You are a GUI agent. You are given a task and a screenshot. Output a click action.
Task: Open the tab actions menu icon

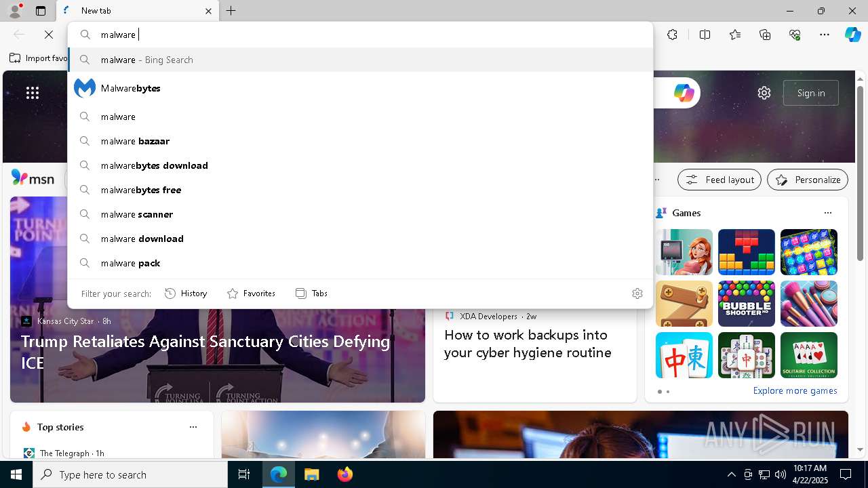point(41,11)
